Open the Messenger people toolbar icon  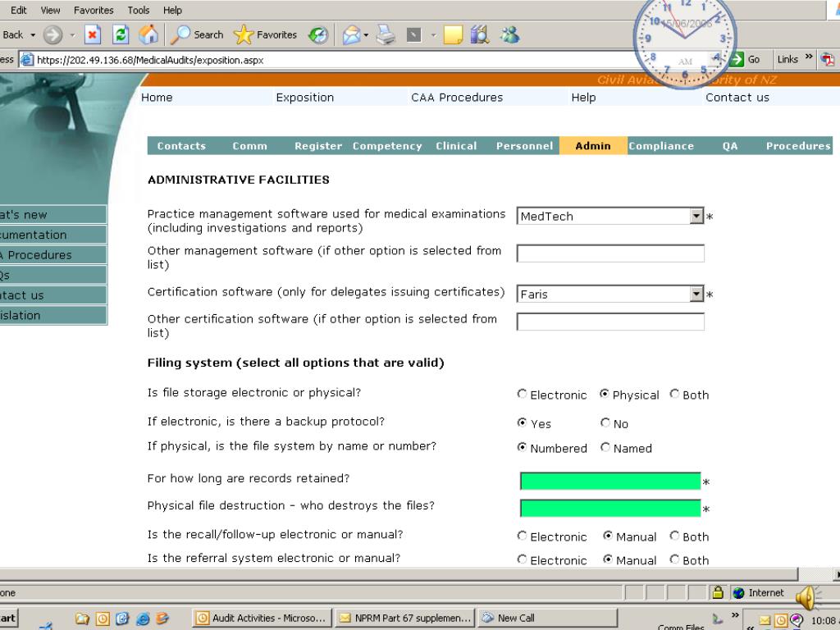(x=509, y=35)
